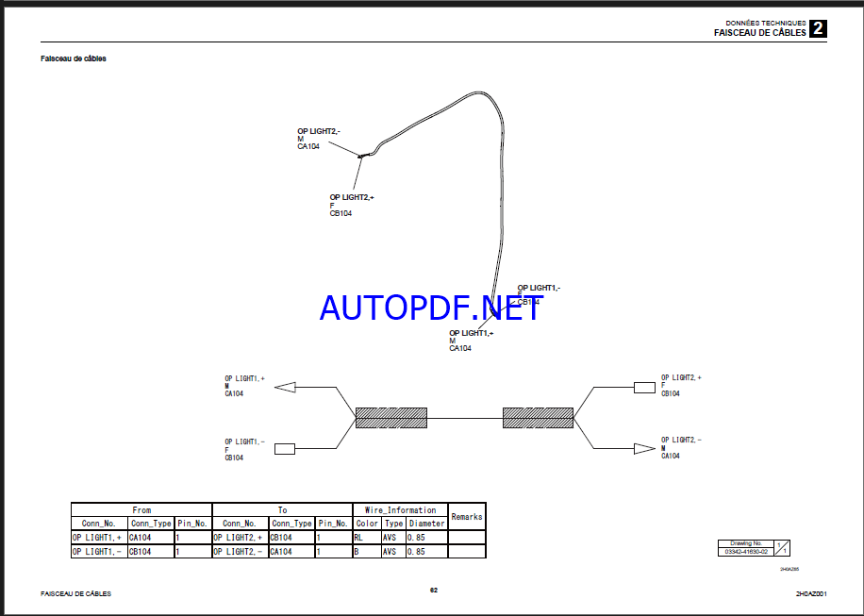
Task: Click the female rectangle connector symbol for OP LIGHT1,-
Action: click(285, 448)
